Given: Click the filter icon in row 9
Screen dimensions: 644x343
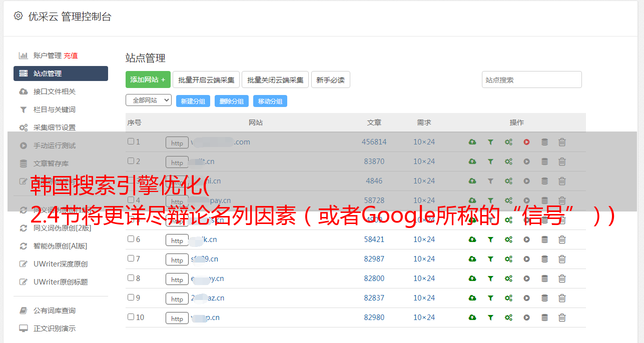Looking at the screenshot, I should (x=490, y=298).
